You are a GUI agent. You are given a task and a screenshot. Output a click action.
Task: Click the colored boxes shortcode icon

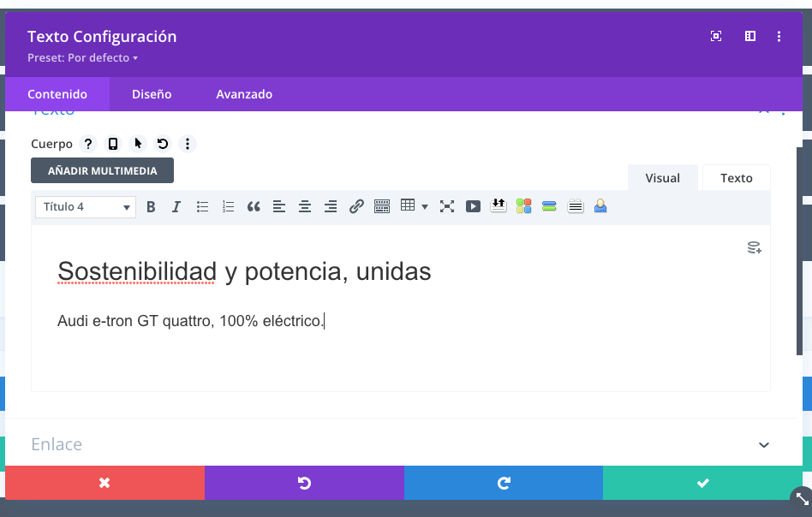coord(523,206)
